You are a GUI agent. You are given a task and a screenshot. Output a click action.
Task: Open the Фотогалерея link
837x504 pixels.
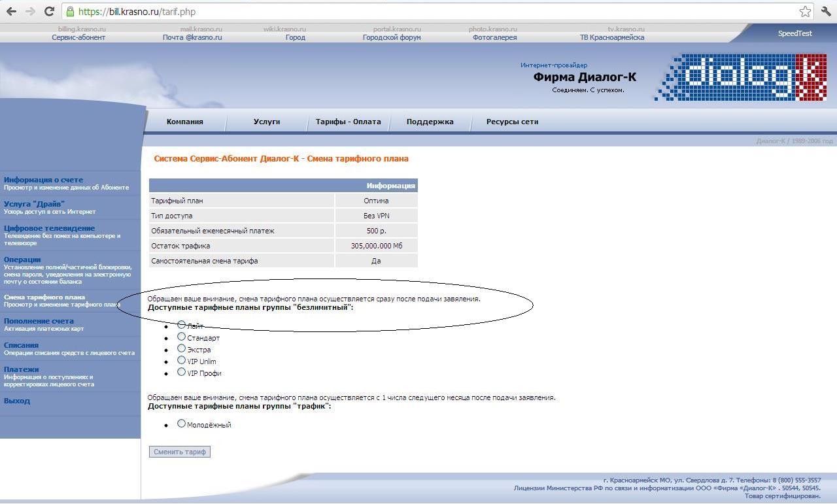coord(494,37)
